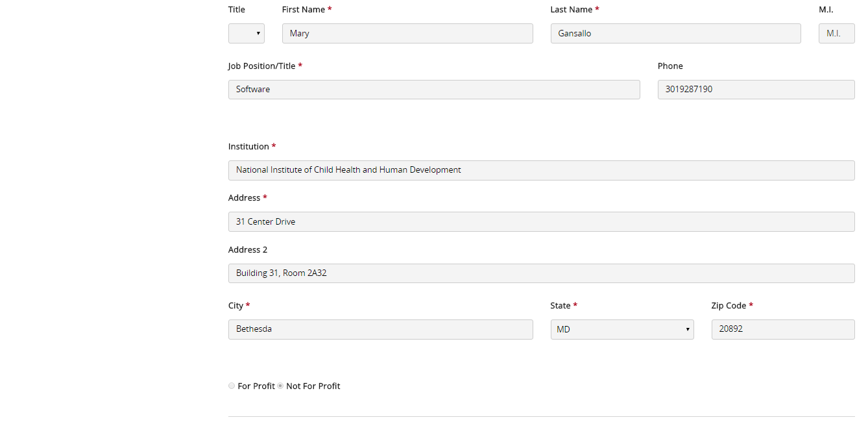This screenshot has width=868, height=424.
Task: Open the Title dropdown
Action: tap(246, 34)
